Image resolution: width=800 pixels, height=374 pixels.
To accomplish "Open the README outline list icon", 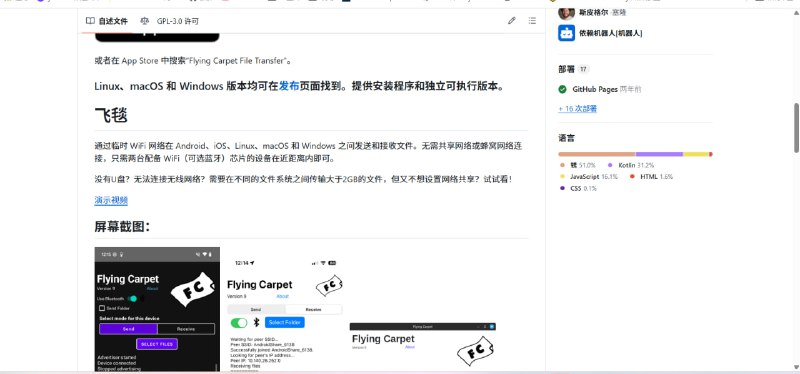I will click(x=532, y=21).
